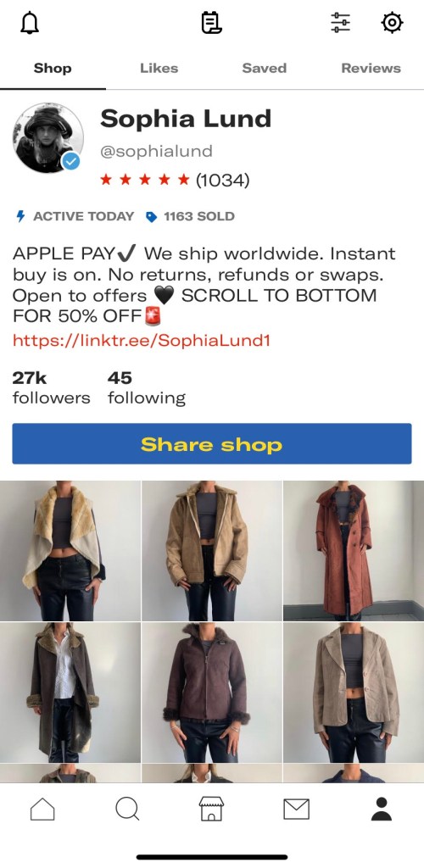The width and height of the screenshot is (424, 868).
Task: Select the Shop tab
Action: [x=53, y=69]
